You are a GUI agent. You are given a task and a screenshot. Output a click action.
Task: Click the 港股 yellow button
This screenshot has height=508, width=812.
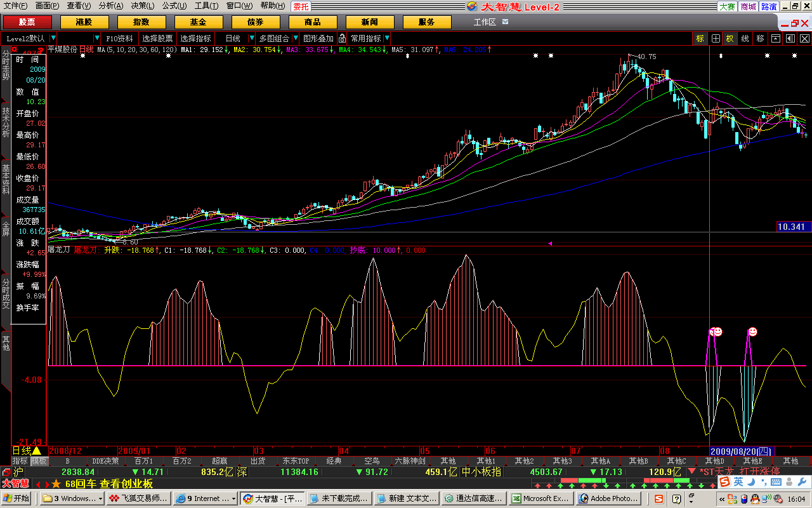point(84,22)
